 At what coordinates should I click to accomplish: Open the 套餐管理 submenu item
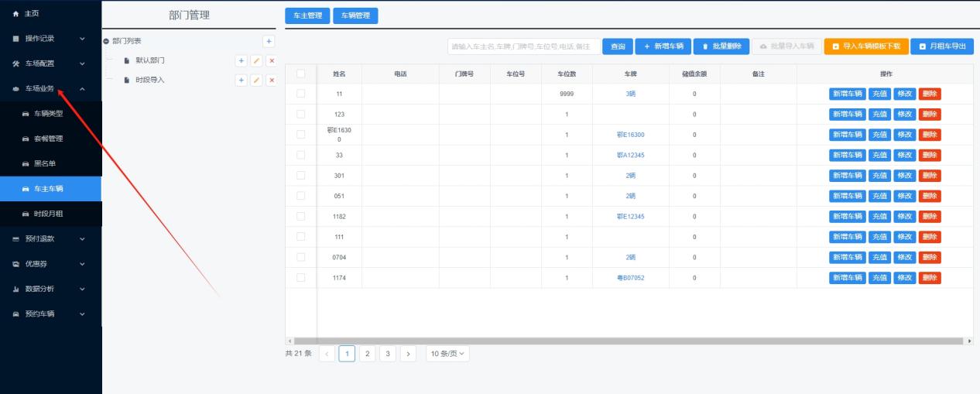pyautogui.click(x=50, y=139)
